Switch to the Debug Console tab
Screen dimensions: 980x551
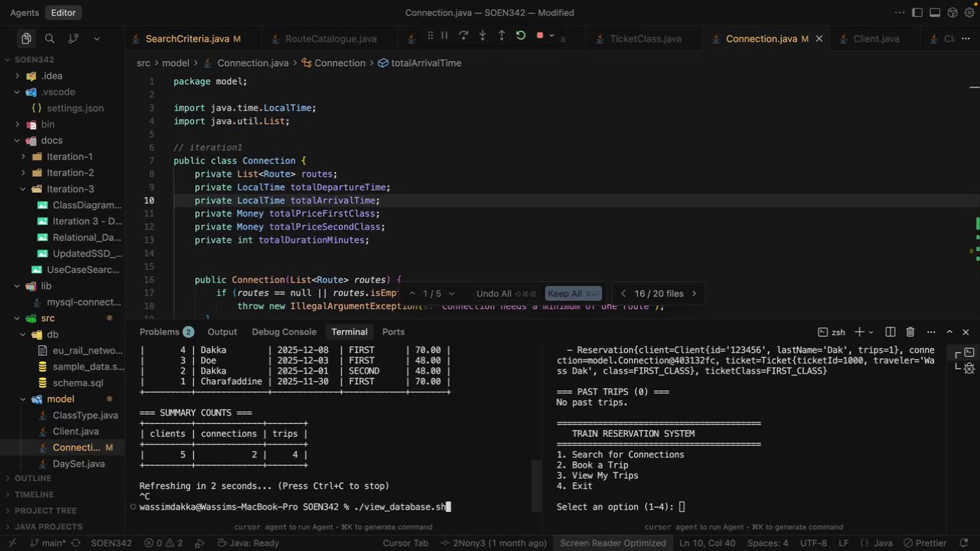point(284,332)
